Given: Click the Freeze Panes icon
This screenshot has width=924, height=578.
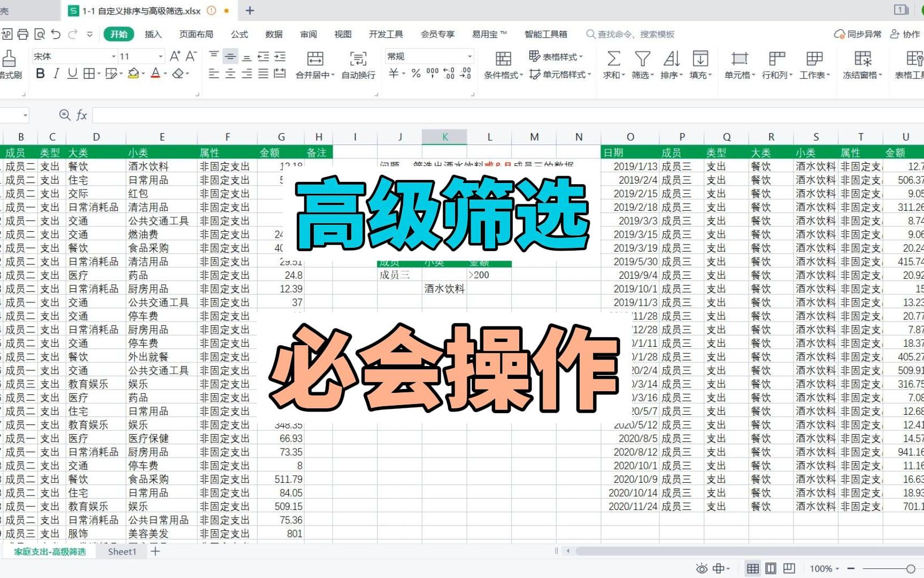Looking at the screenshot, I should point(863,58).
